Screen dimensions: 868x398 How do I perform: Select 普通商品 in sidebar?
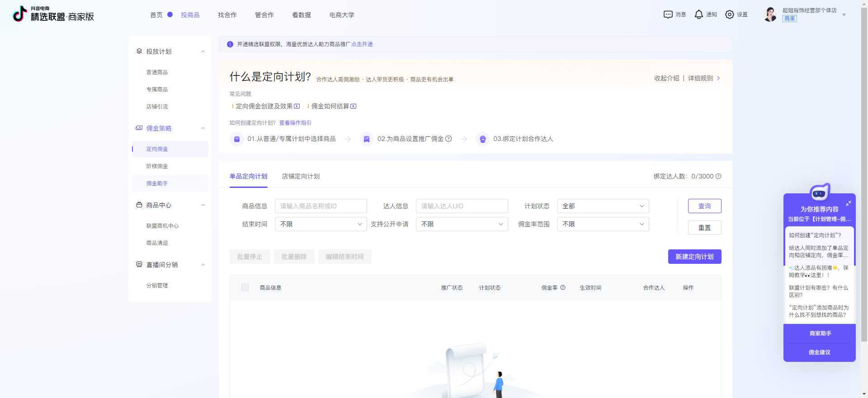157,72
